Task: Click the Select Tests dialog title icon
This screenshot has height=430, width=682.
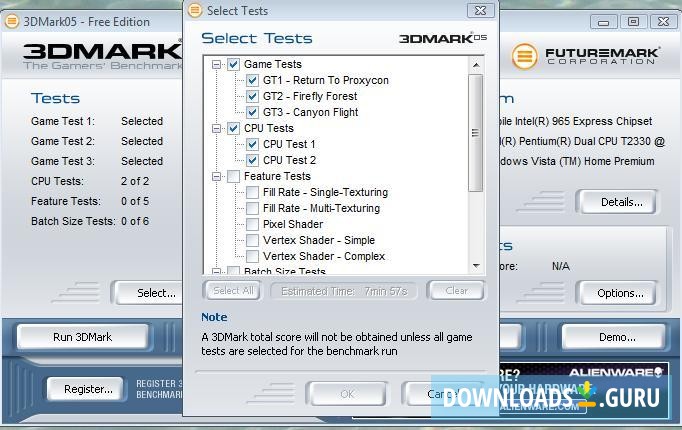Action: (195, 10)
